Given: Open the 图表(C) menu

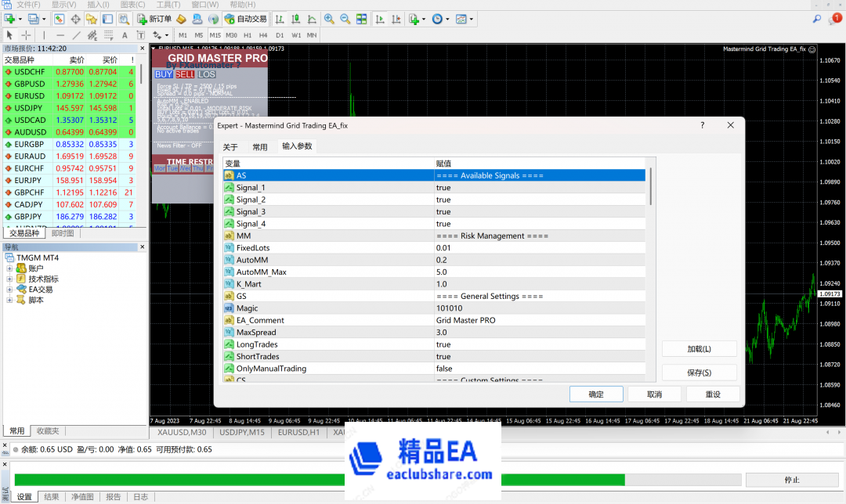Looking at the screenshot, I should point(132,5).
